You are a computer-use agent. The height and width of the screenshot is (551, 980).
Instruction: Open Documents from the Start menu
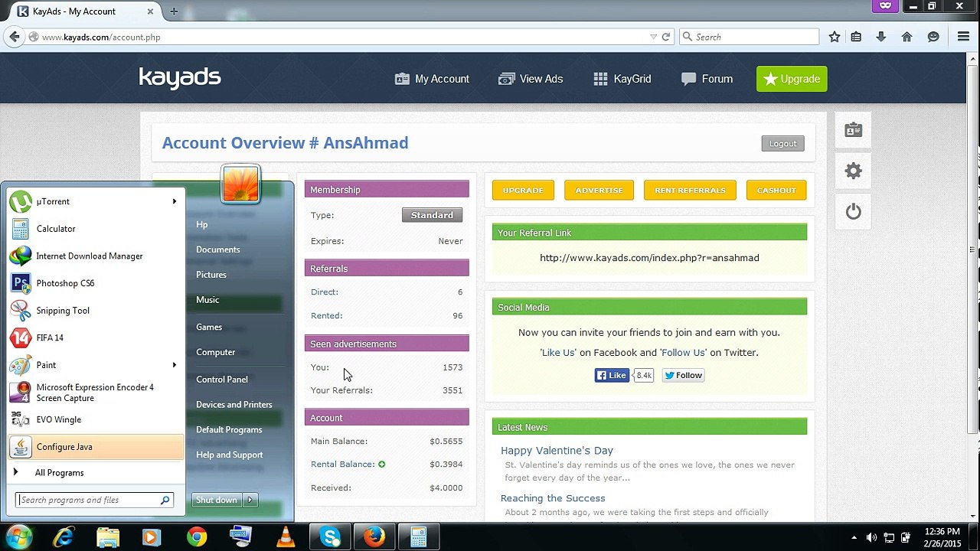point(218,249)
